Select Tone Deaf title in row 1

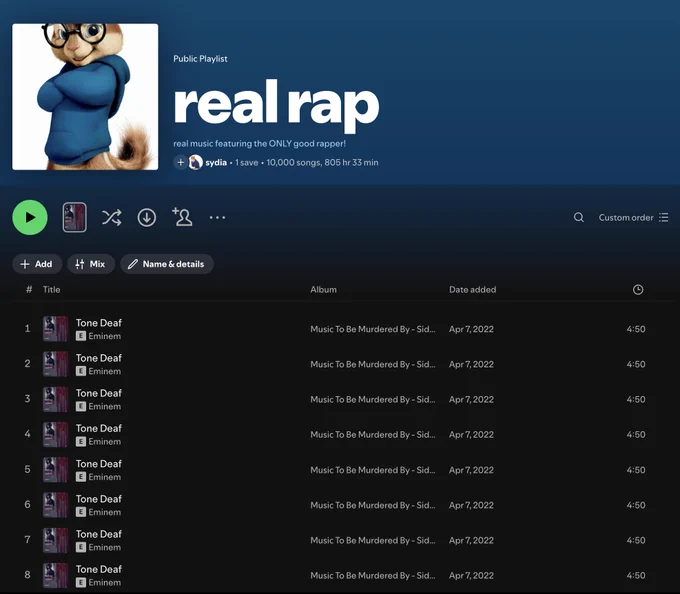coord(99,323)
